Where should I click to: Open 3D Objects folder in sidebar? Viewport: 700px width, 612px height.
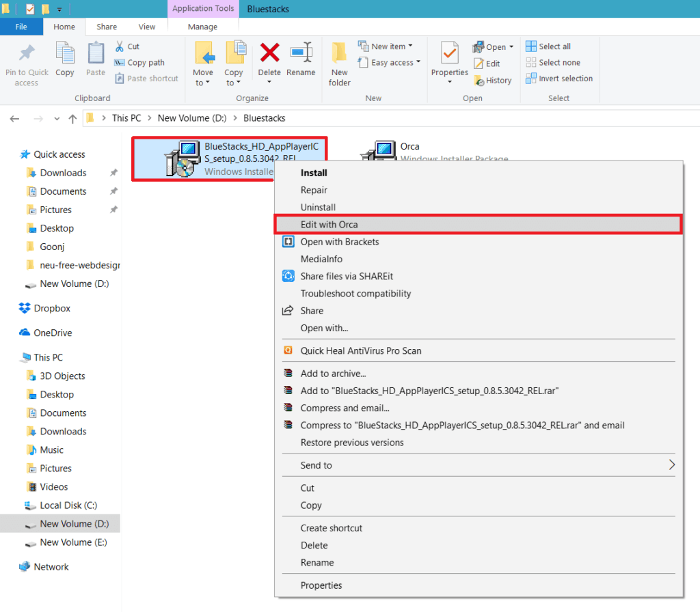click(x=56, y=376)
